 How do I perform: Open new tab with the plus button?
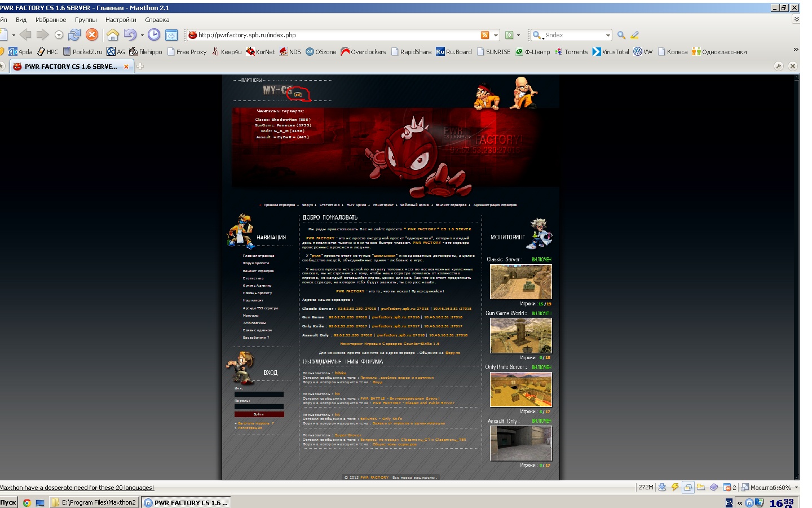coord(140,67)
